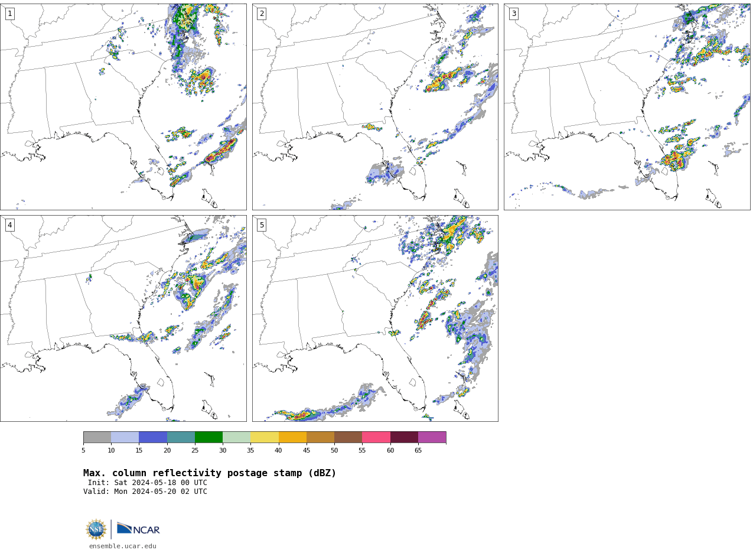
Task: Click the colorbar tick label 5
Action: (x=83, y=451)
